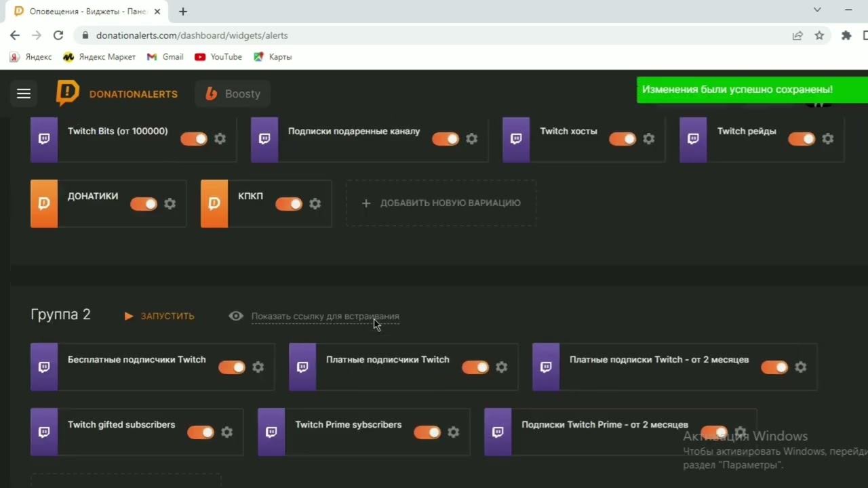Click the Twitch icon on Платные подписчики Twitch card

point(302,367)
